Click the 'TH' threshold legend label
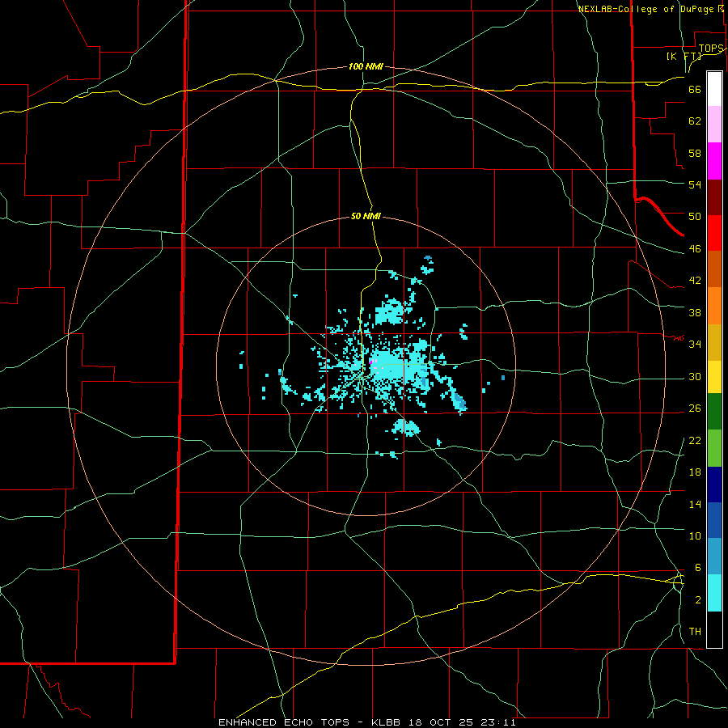 (x=695, y=632)
